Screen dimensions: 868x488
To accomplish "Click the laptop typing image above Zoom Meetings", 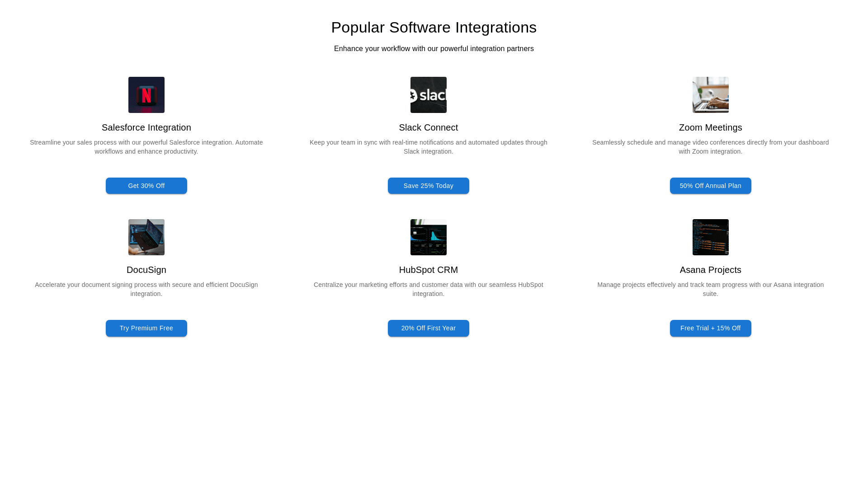I will (710, 95).
